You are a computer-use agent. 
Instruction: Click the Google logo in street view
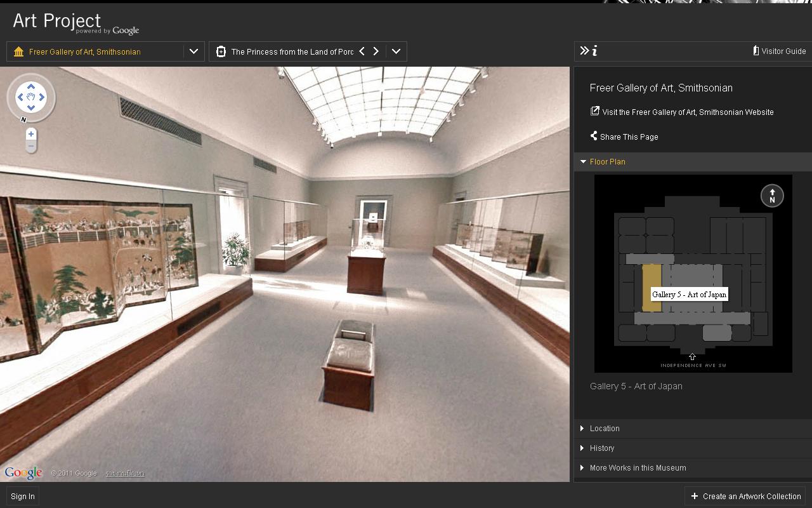23,472
